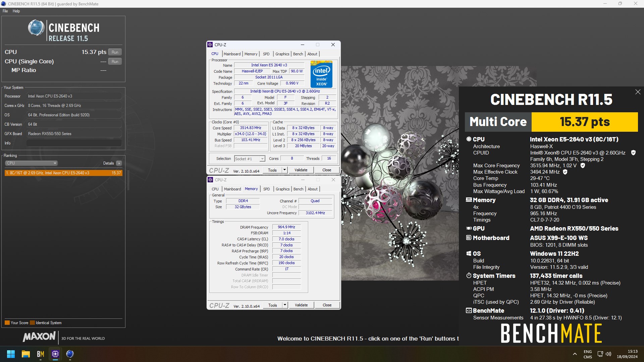Switch to Memory tab in upper CPU-Z
The image size is (644, 362).
[x=251, y=54]
